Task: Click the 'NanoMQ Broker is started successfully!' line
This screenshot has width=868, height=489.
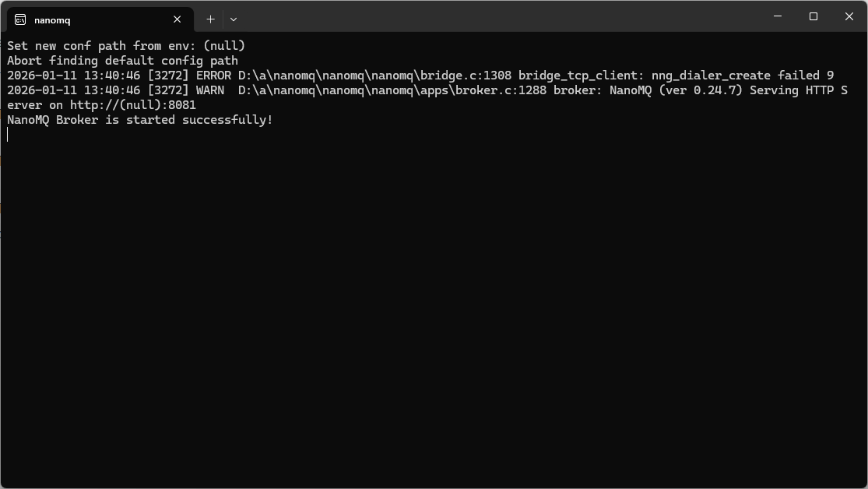Action: point(140,120)
